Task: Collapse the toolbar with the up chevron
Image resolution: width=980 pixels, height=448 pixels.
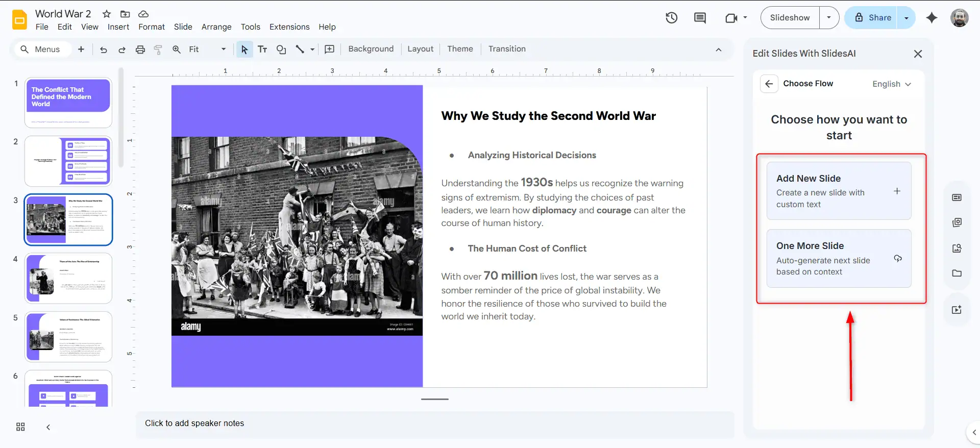Action: coord(718,49)
